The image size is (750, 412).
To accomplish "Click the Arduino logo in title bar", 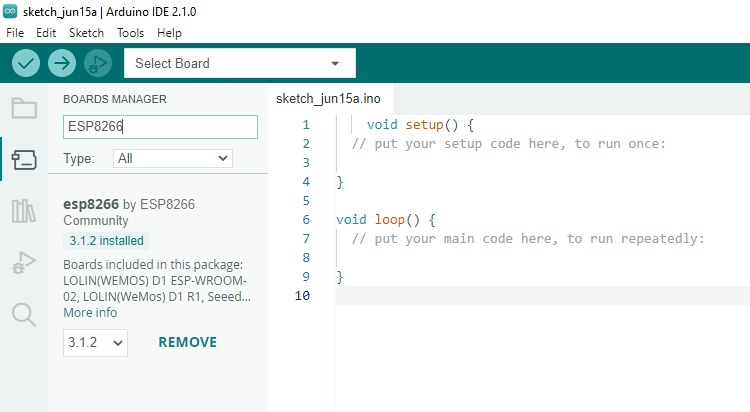I will (10, 11).
